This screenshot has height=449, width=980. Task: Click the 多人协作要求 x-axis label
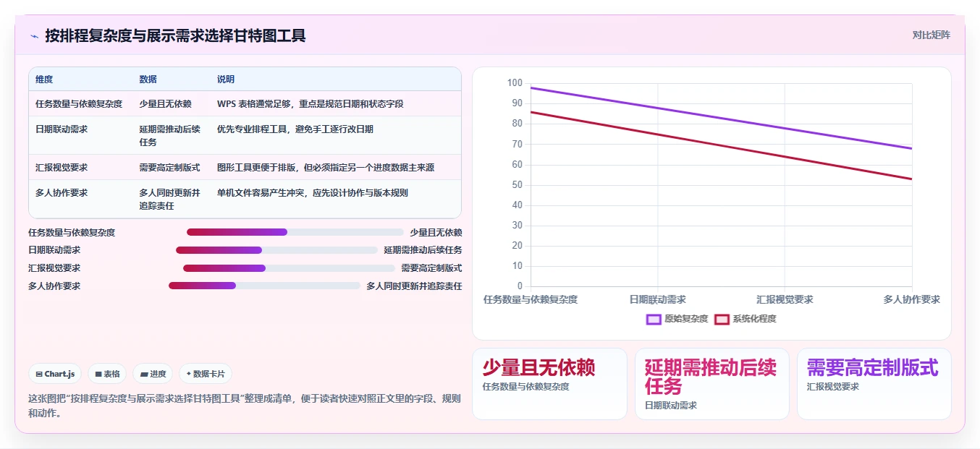point(912,299)
